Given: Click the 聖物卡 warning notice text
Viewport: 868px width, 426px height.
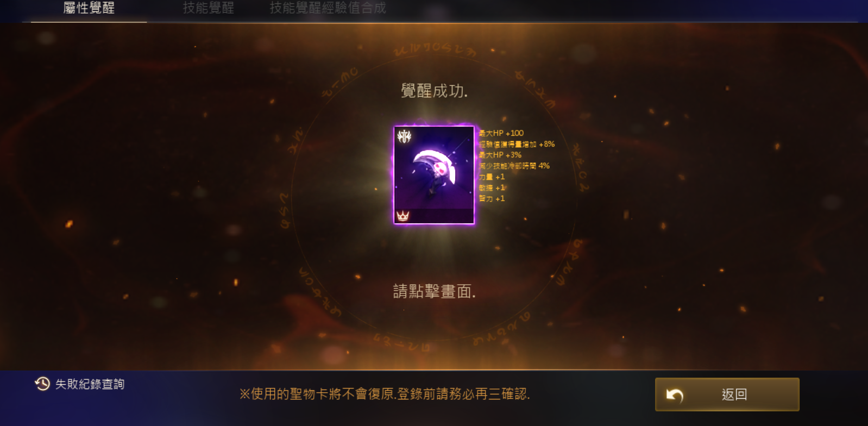Looking at the screenshot, I should point(385,394).
